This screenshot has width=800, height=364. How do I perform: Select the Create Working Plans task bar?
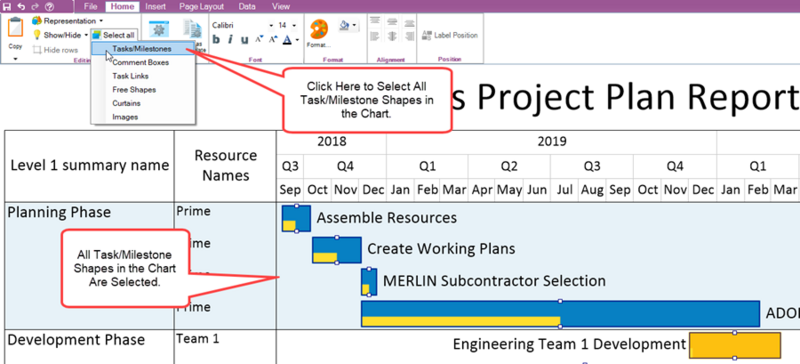click(337, 250)
